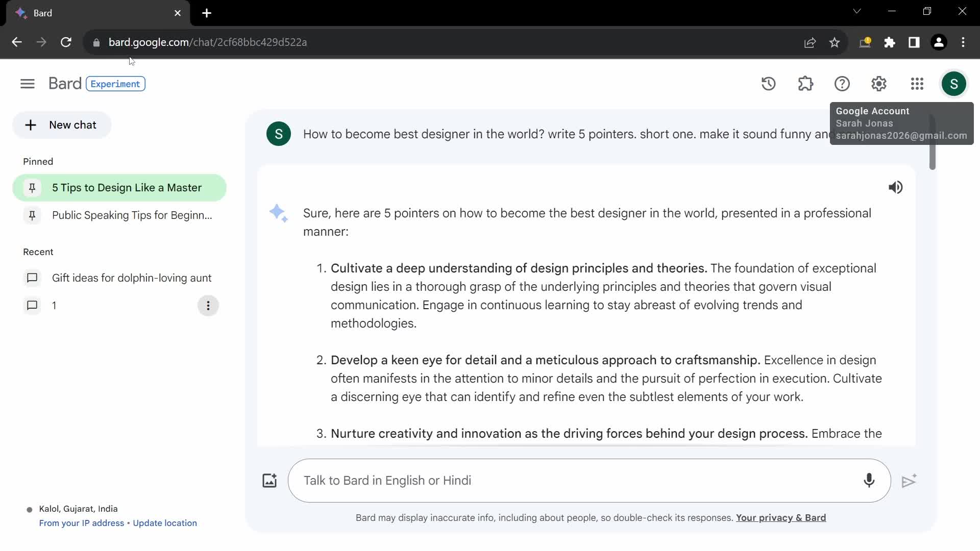Click the user avatar S beside prompt
980x551 pixels.
279,134
